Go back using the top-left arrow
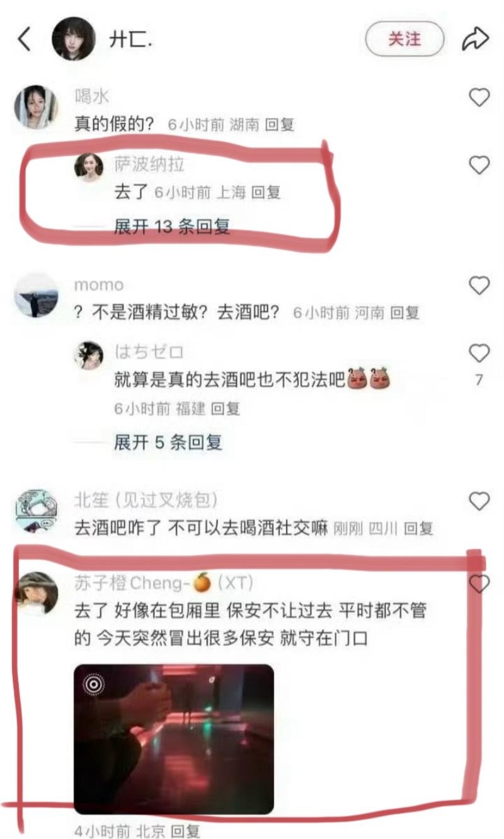 (x=25, y=39)
